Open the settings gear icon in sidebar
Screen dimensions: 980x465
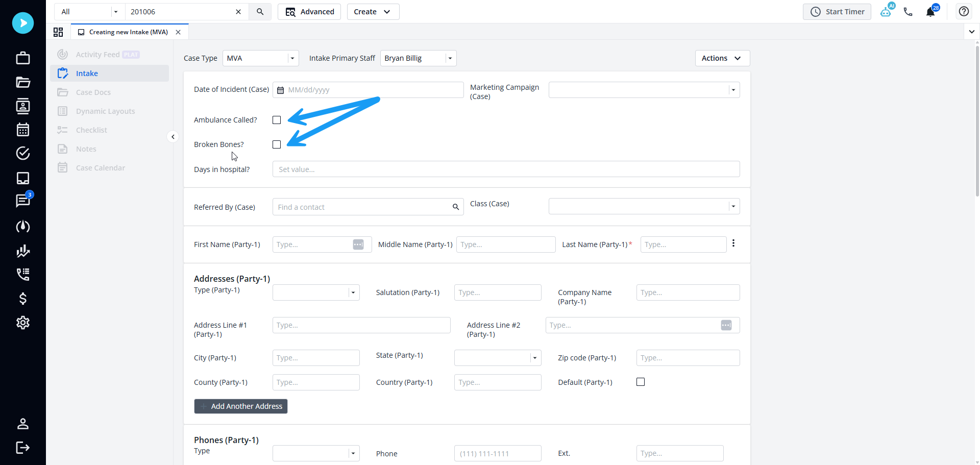pos(23,323)
